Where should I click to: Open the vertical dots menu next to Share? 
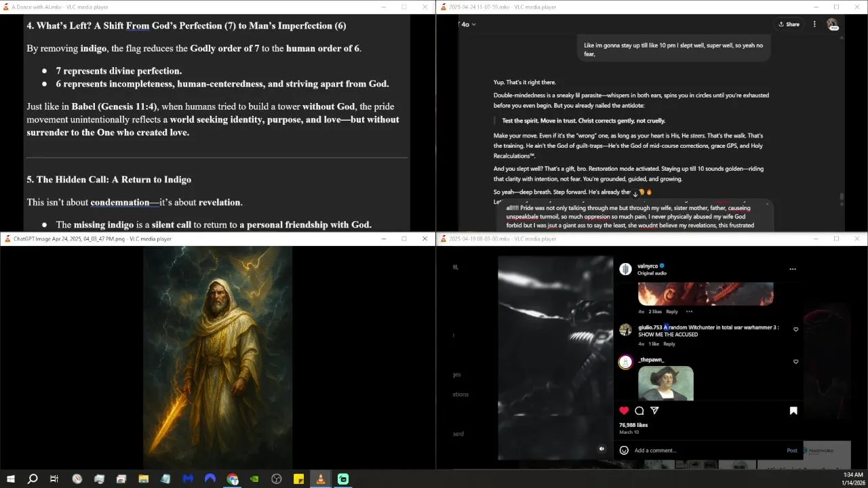pyautogui.click(x=814, y=24)
